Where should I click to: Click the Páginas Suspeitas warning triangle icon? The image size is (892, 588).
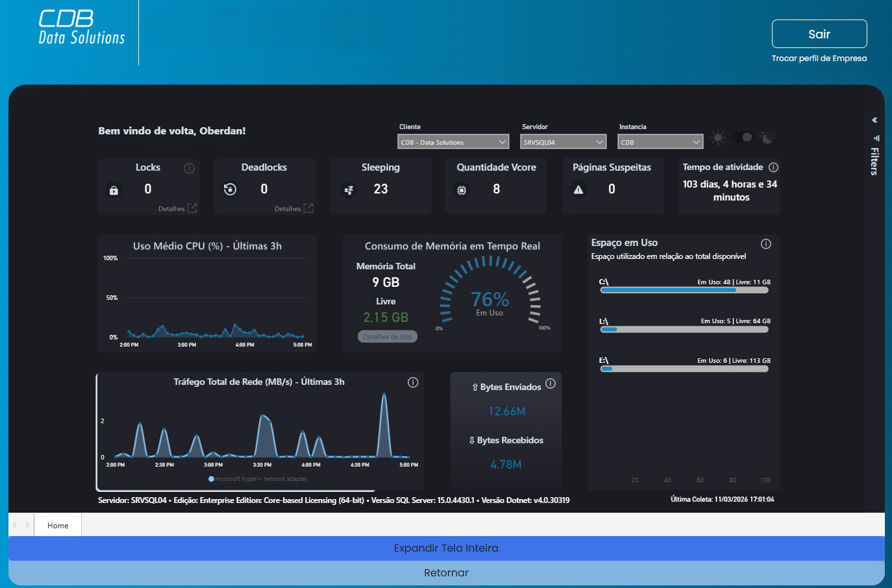[578, 190]
